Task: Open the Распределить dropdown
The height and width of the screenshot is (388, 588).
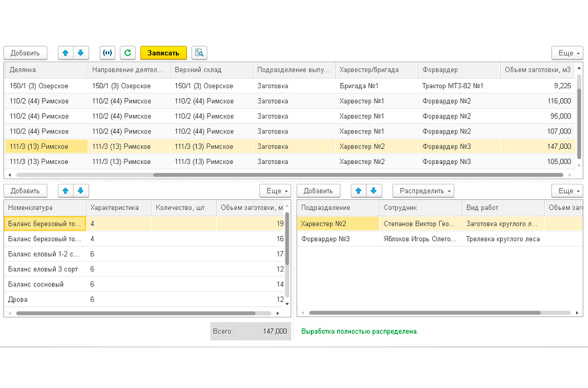Action: (x=423, y=190)
